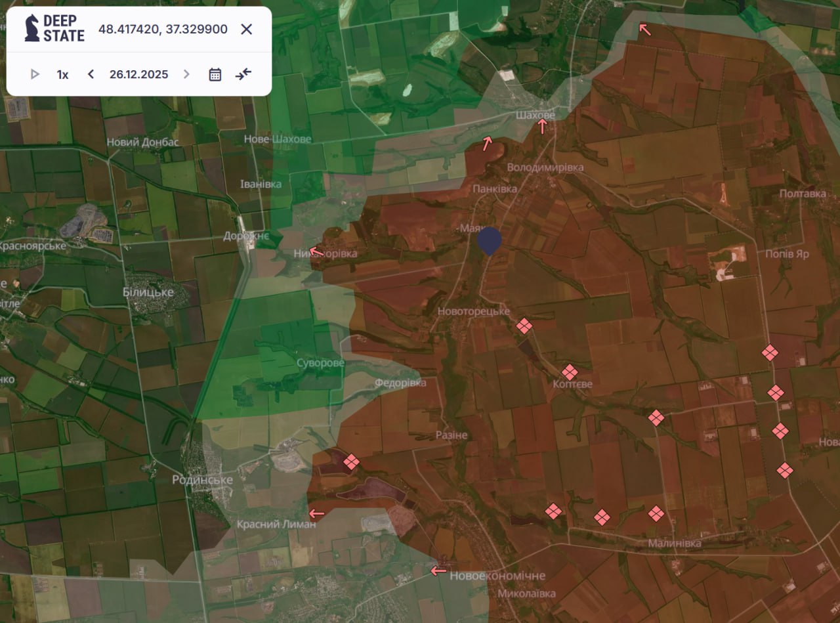Clear the coordinates search with the X

pos(247,29)
